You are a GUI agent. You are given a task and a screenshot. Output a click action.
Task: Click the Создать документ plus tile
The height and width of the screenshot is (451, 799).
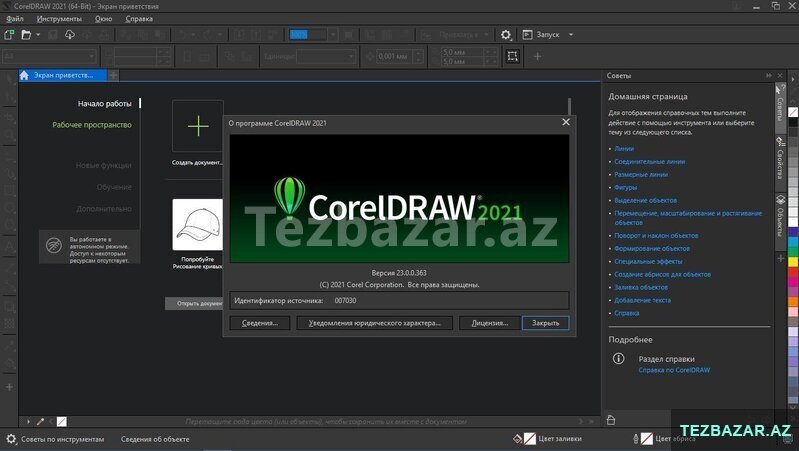click(x=198, y=126)
